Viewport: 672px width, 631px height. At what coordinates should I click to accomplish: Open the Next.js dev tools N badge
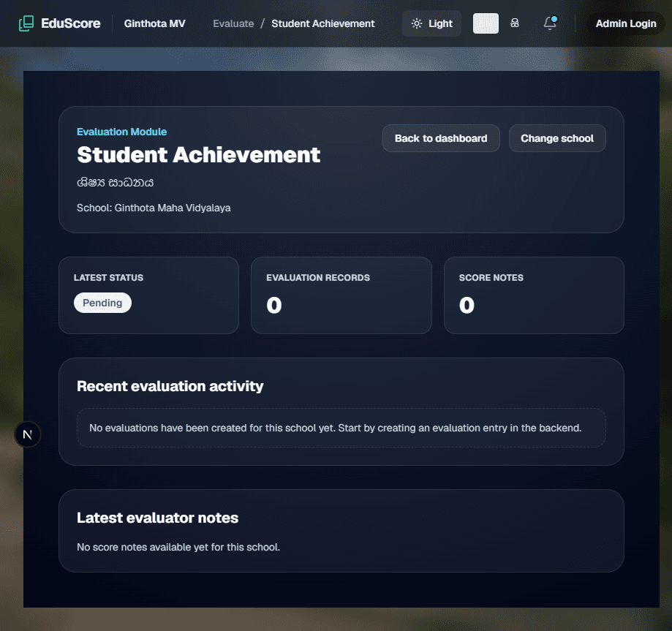[x=28, y=434]
